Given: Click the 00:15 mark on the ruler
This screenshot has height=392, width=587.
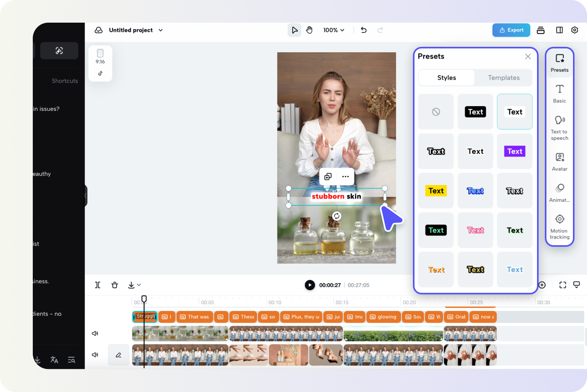Looking at the screenshot, I should pyautogui.click(x=342, y=302).
